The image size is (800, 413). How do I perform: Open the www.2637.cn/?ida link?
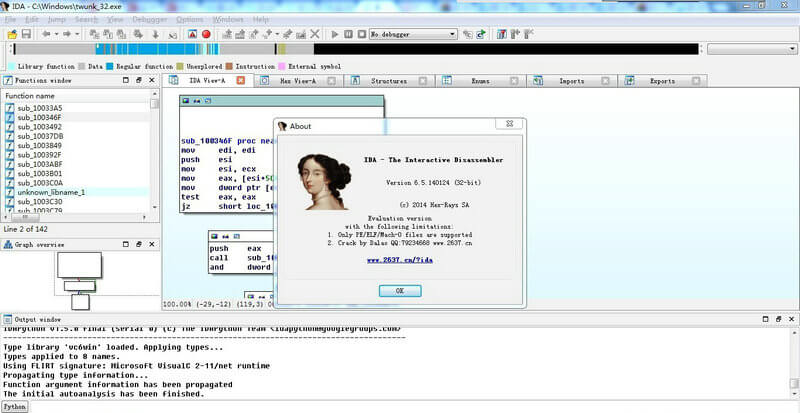point(399,260)
